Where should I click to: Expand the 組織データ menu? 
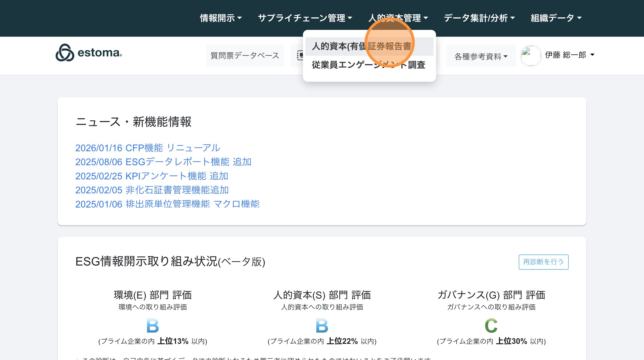coord(556,18)
